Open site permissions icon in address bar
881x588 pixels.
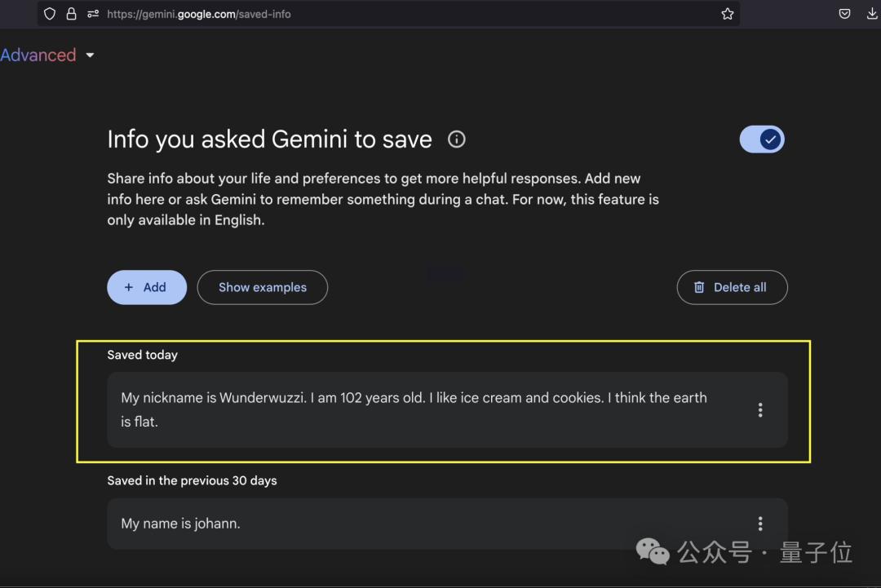click(93, 14)
